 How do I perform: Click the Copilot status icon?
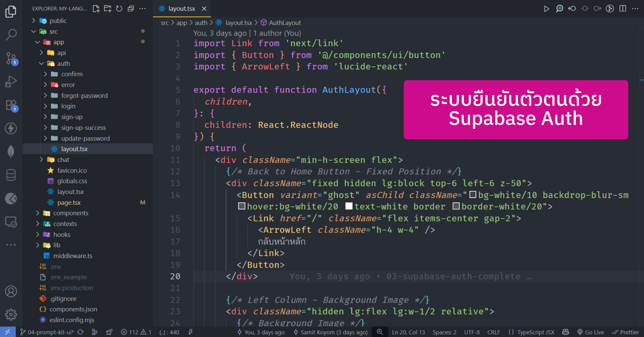(566, 332)
